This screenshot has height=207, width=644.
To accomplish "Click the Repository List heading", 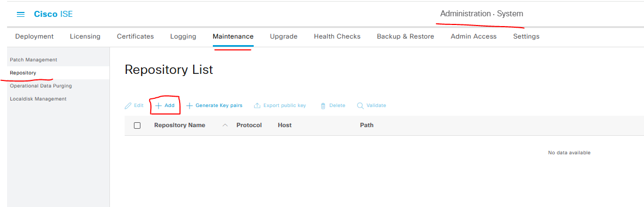I will (x=169, y=70).
